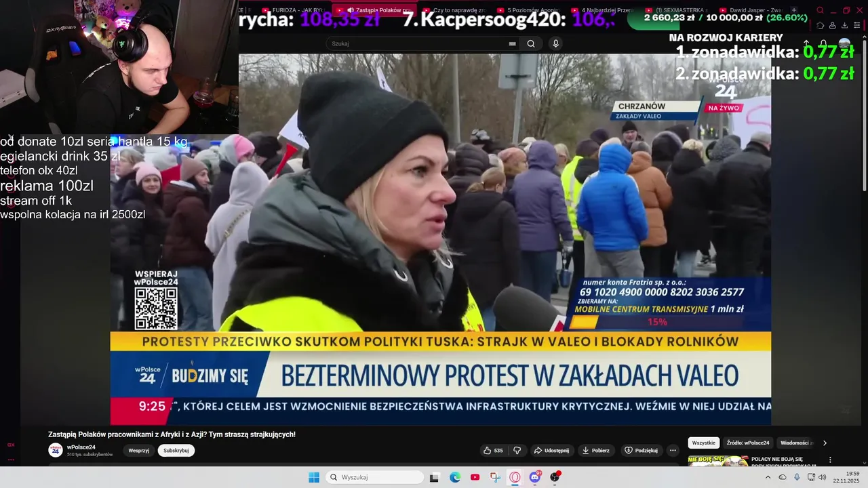Image resolution: width=868 pixels, height=488 pixels.
Task: Open Windows Start menu
Action: pos(313,477)
